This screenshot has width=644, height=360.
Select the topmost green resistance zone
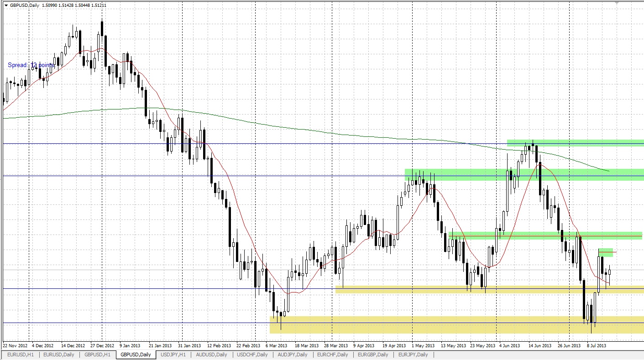[x=576, y=143]
